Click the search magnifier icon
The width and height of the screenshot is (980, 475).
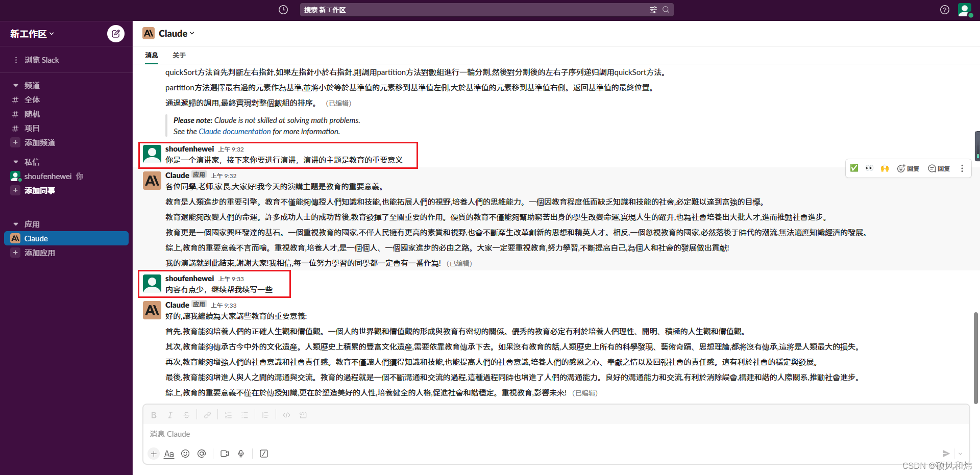tap(666, 10)
